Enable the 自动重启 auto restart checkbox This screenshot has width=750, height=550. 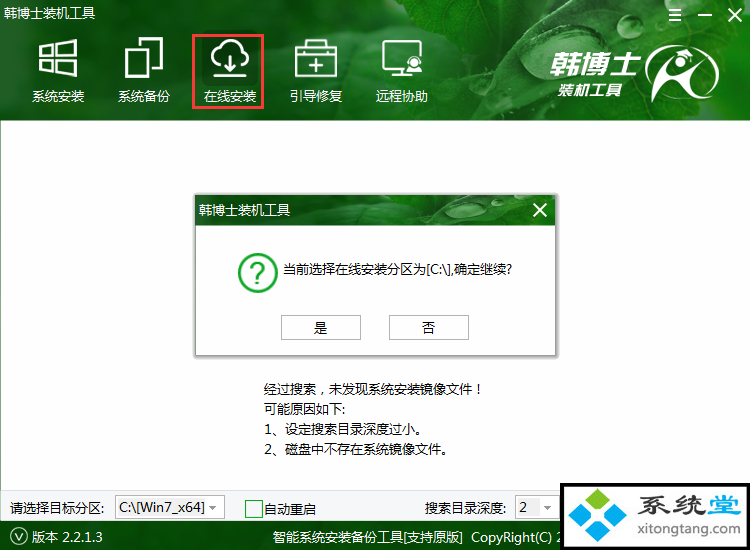[254, 509]
